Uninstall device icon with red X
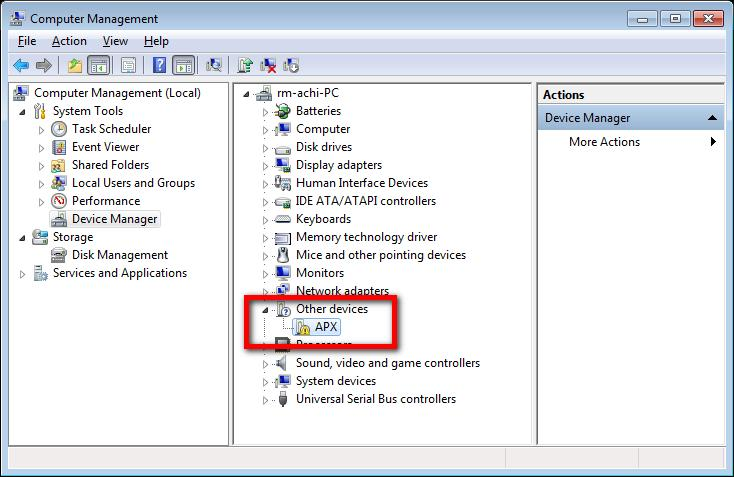This screenshot has height=477, width=734. click(x=268, y=65)
